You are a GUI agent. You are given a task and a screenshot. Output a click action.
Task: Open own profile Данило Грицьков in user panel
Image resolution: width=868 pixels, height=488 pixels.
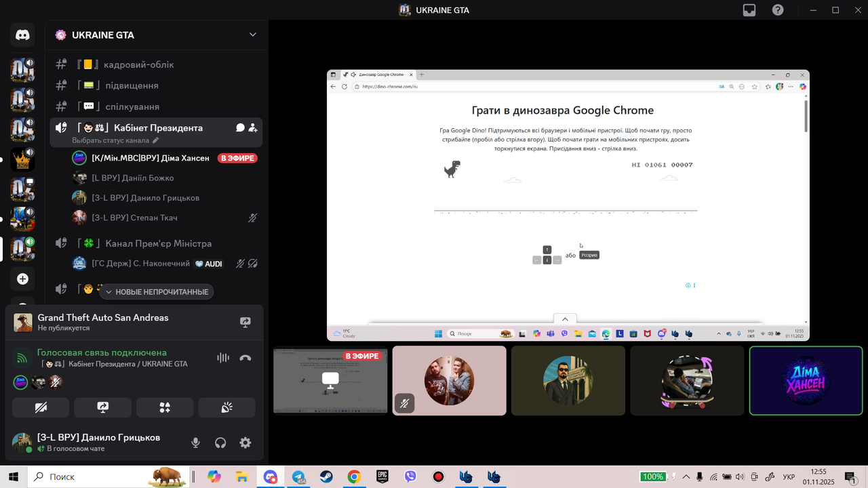tap(88, 443)
